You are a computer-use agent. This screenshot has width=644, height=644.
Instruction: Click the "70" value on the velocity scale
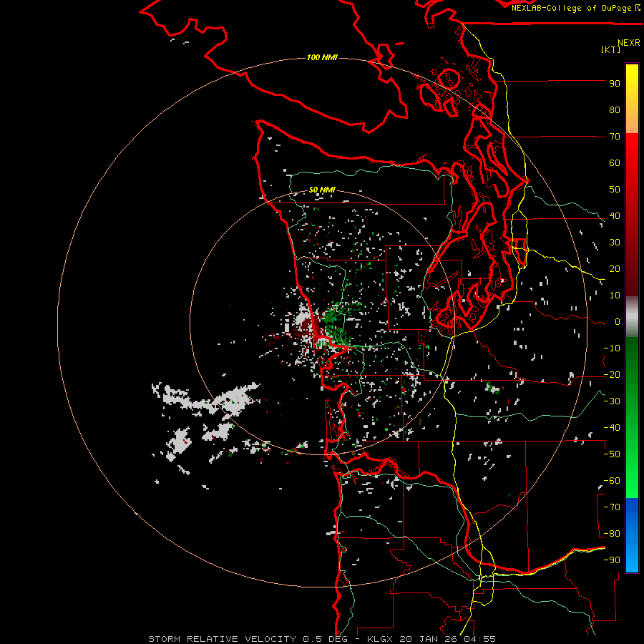615,137
